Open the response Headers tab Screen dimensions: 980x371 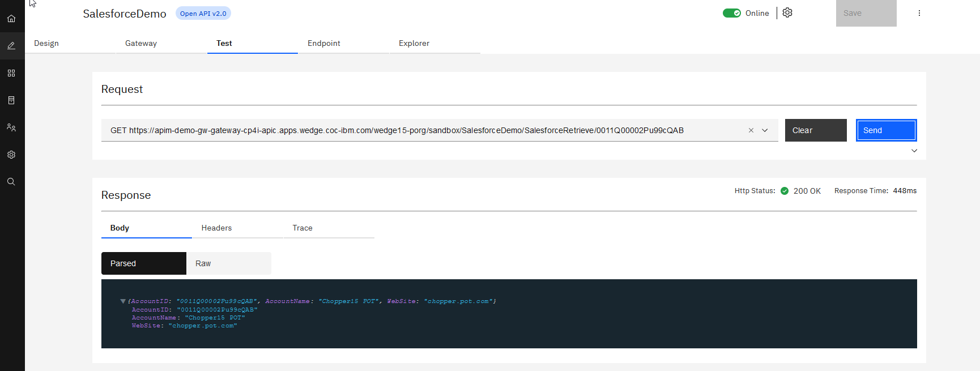(216, 228)
